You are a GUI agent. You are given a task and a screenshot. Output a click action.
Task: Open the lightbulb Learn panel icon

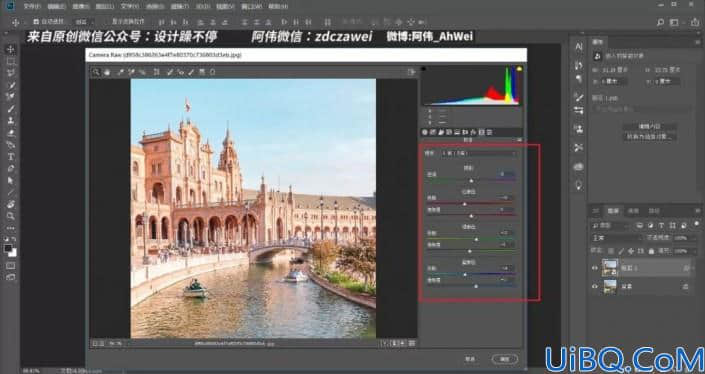579,185
